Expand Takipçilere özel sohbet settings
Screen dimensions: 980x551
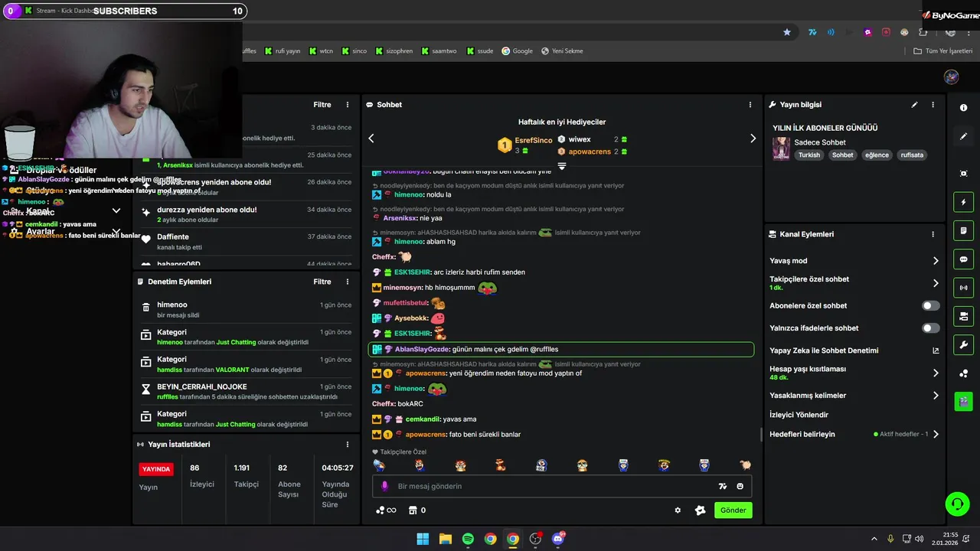936,283
